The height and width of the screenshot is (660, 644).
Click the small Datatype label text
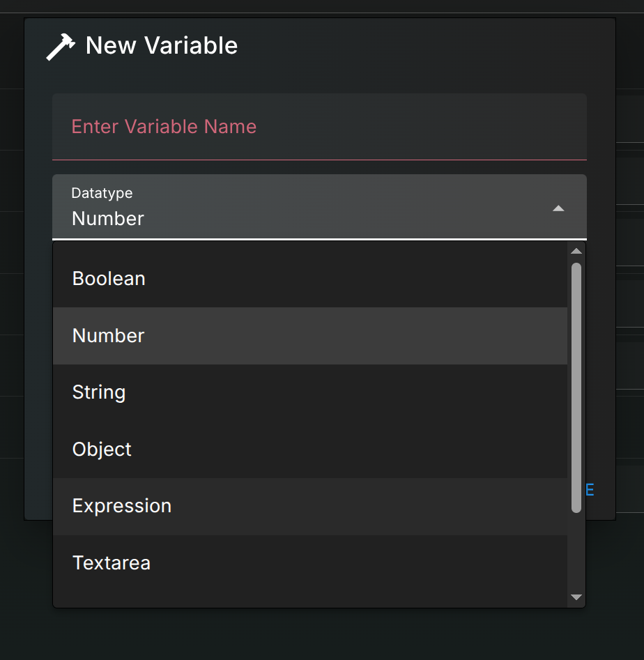coord(102,193)
